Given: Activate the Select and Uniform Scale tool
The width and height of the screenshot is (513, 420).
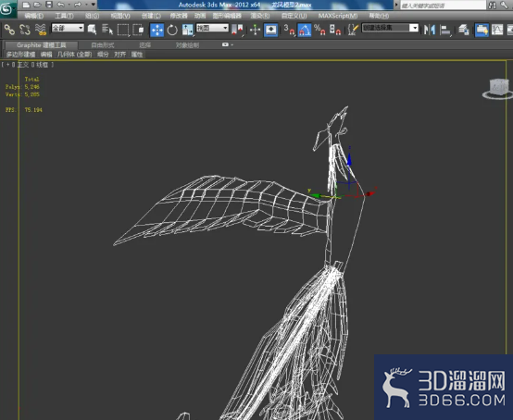Looking at the screenshot, I should [x=187, y=30].
